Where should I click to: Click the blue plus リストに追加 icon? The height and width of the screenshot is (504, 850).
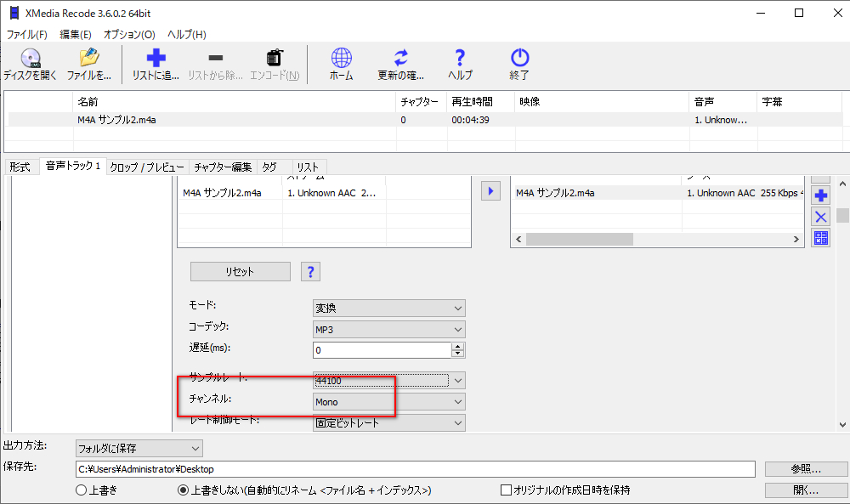156,59
